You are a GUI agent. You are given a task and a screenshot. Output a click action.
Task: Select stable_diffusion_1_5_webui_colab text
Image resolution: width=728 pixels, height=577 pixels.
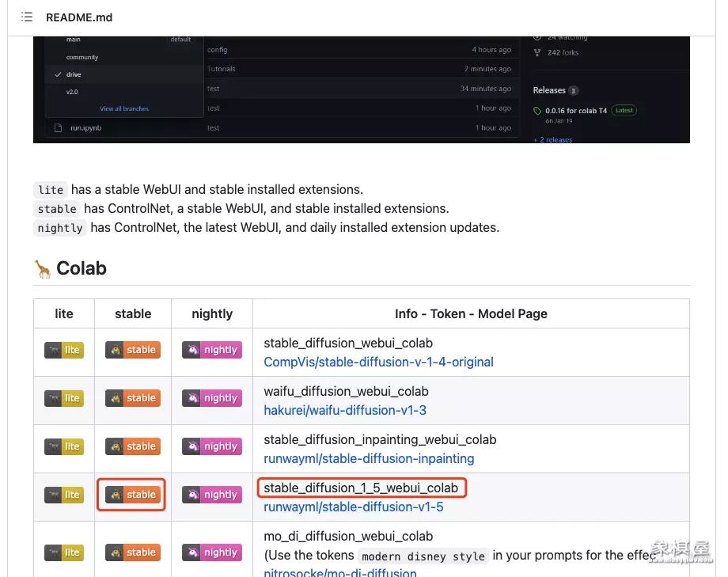pos(361,488)
